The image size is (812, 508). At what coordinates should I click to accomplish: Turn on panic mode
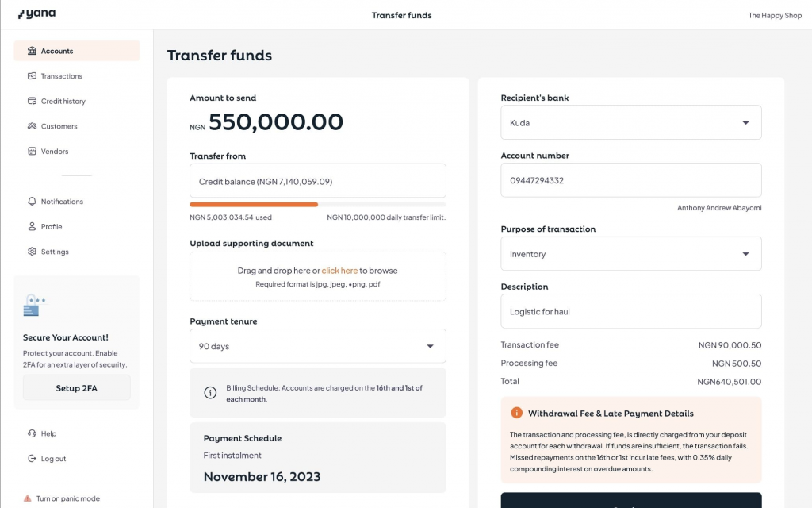(x=67, y=498)
